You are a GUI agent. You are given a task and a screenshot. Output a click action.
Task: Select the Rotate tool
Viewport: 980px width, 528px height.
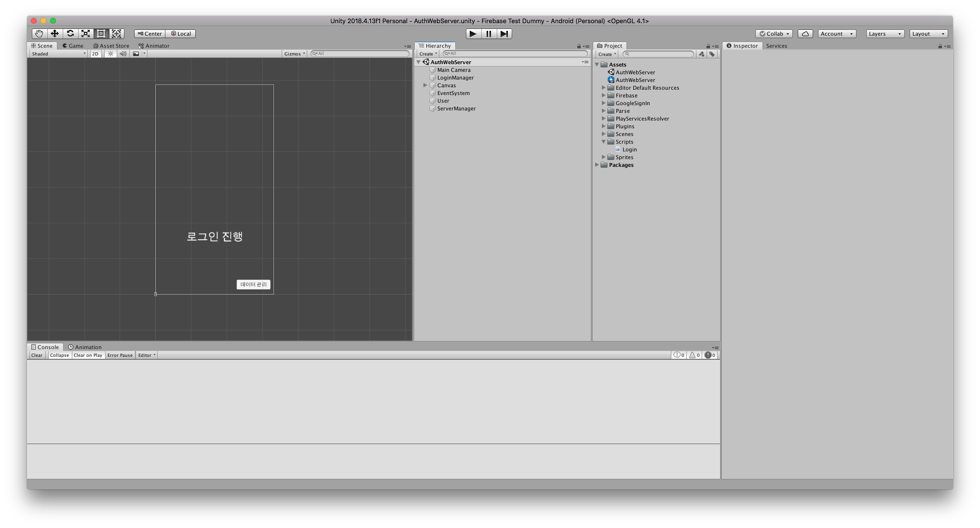coord(70,34)
